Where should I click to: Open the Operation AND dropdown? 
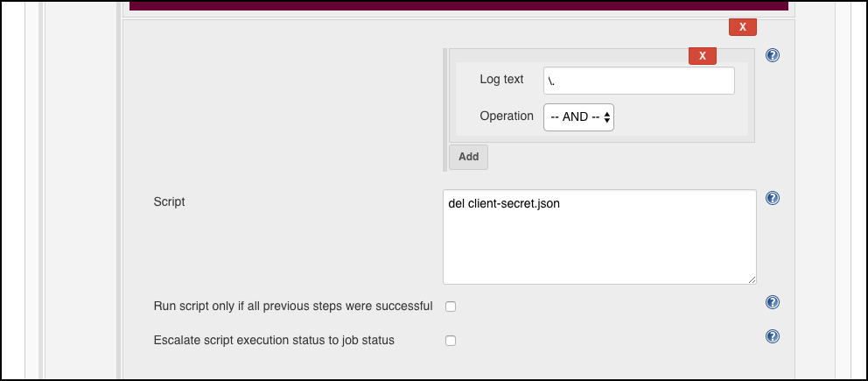[578, 117]
